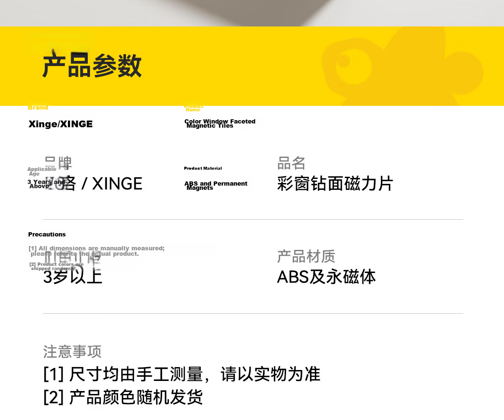Image resolution: width=504 pixels, height=420 pixels.
Task: Click the 'Product colors are shipped randomly' note
Action: 57,266
